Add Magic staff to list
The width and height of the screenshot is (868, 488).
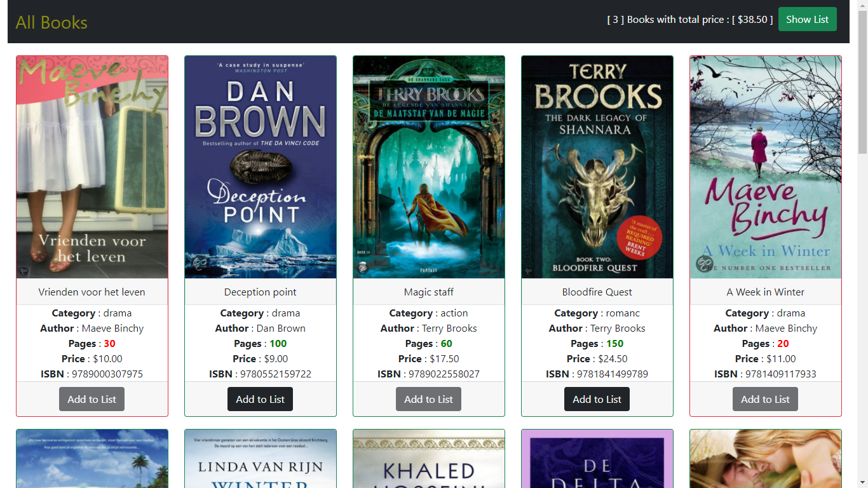(428, 399)
